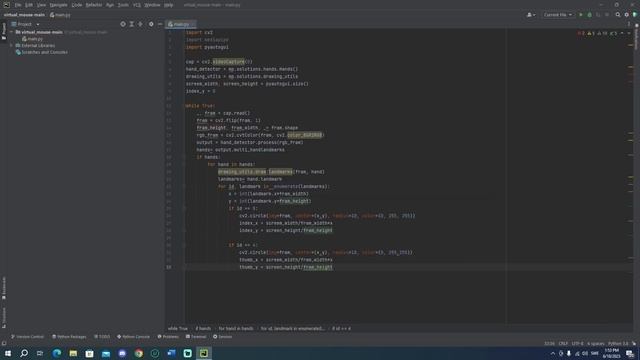Open File Explorer from taskbar

(73, 353)
